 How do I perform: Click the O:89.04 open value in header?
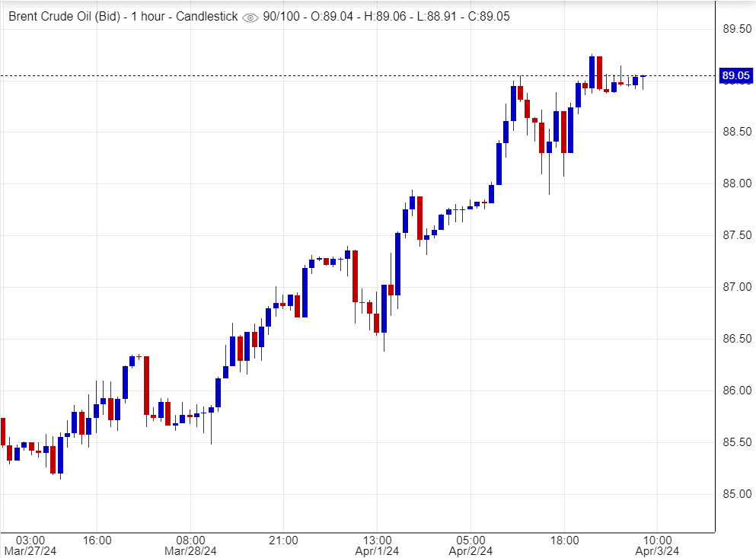click(332, 17)
